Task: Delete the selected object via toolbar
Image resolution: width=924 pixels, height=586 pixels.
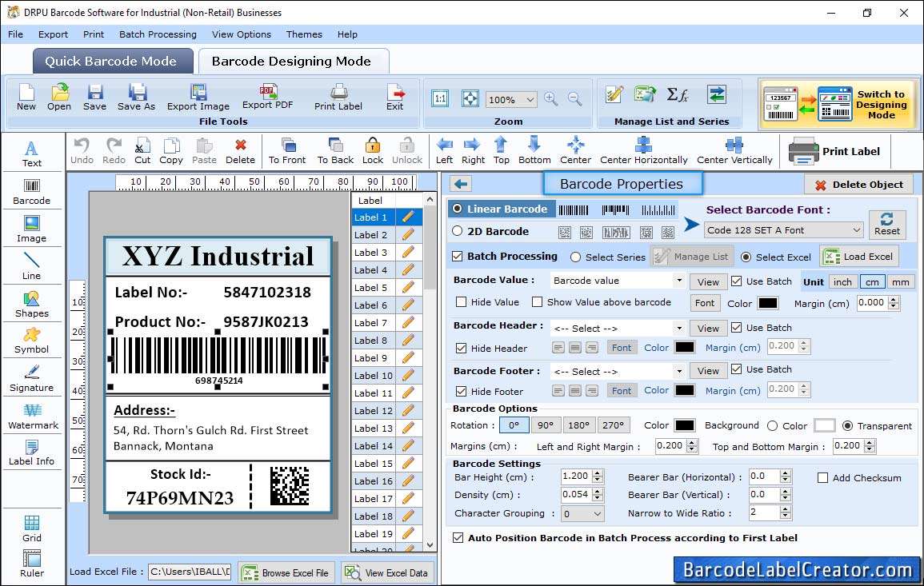Action: 241,151
